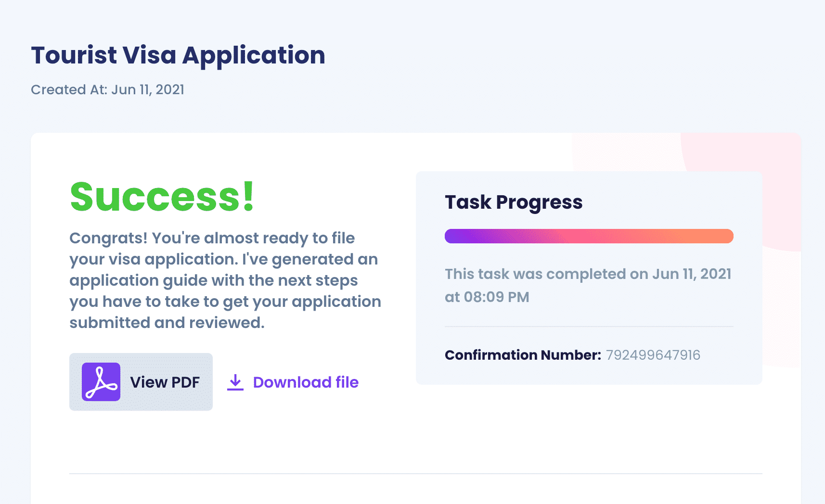Click the Congrats application guide paragraph
Viewport: 825px width, 504px height.
[225, 280]
